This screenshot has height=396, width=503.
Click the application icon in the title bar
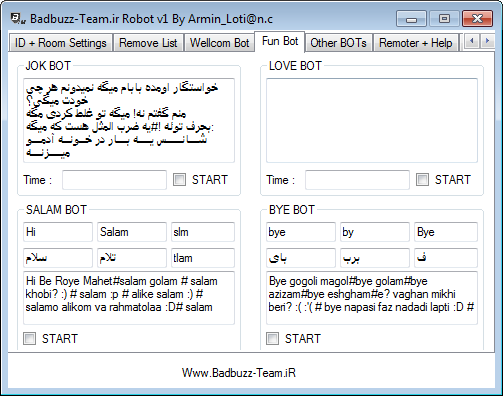coord(18,19)
